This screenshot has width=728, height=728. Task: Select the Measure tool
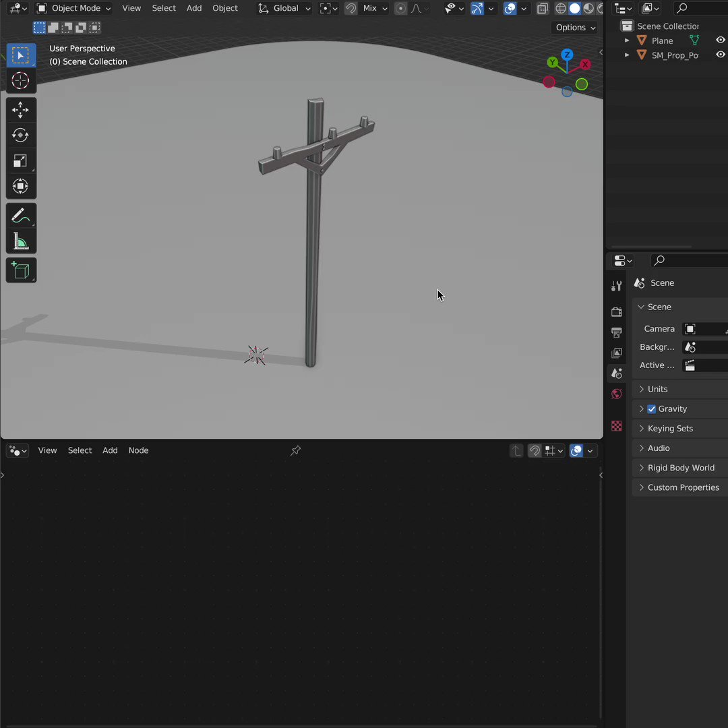tap(21, 241)
